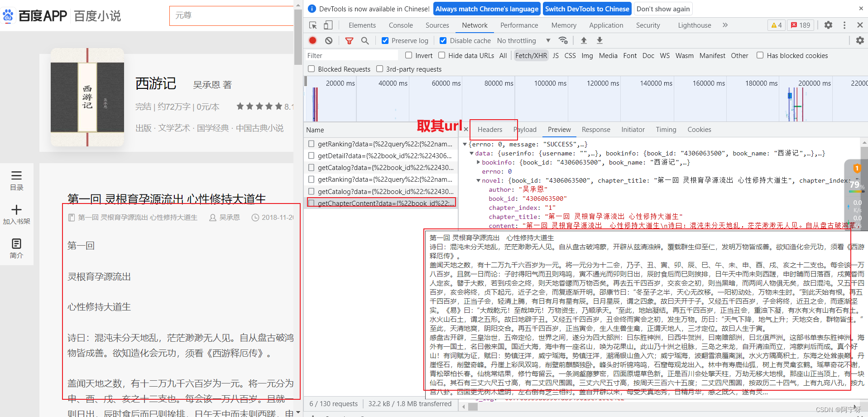Screen dimensions: 868x417
Task: Open the 简介 summary sidebar icon
Action: coord(17,248)
